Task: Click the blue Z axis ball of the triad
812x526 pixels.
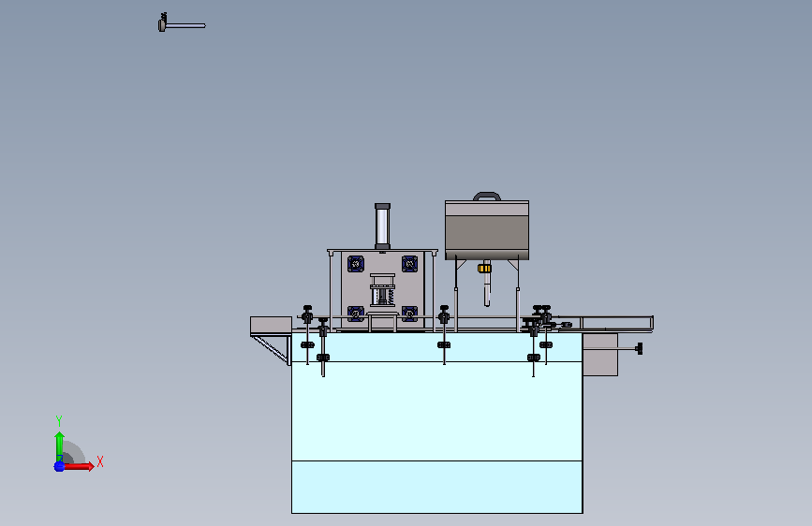Action: (x=59, y=466)
